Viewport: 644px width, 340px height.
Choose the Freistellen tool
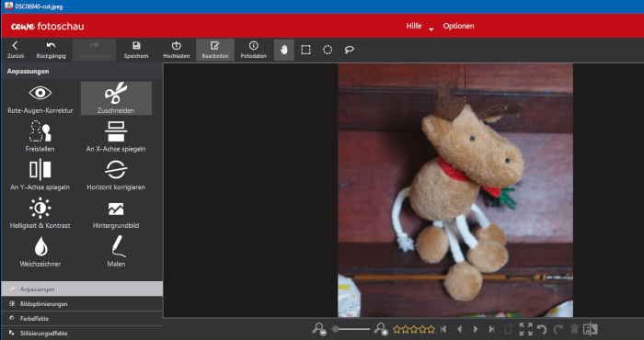[x=40, y=136]
